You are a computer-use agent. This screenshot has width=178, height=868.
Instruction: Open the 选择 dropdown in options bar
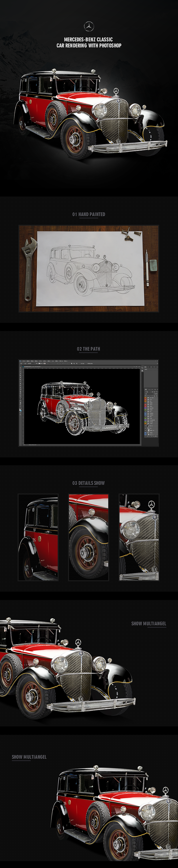(x=30, y=364)
